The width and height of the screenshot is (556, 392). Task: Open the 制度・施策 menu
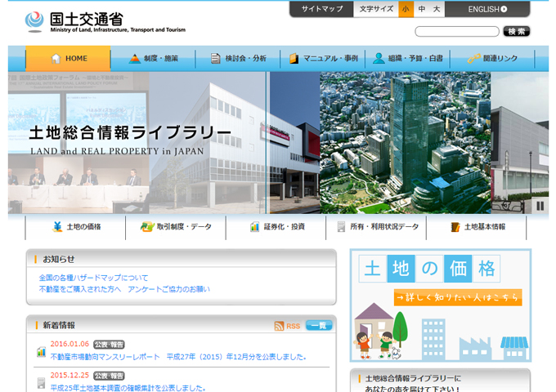point(153,59)
